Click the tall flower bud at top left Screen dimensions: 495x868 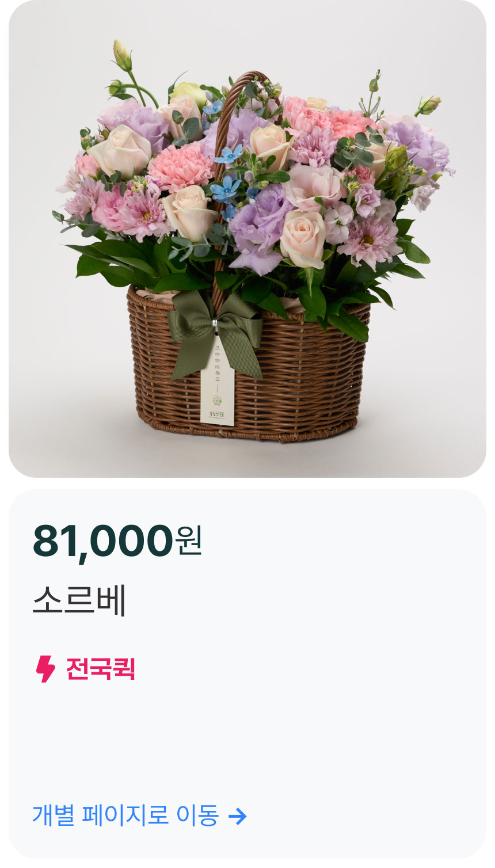click(x=123, y=55)
